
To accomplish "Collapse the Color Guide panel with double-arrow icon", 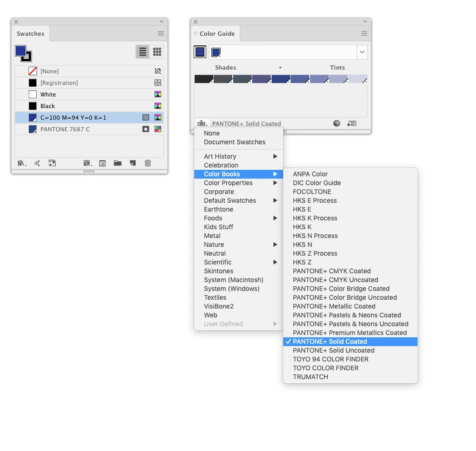I will 365,22.
